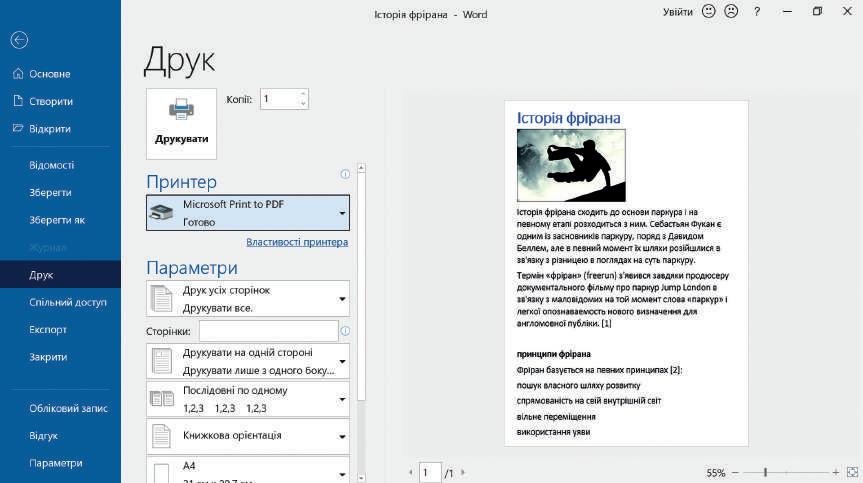Click the info icon beside Сторінки
This screenshot has width=863, height=483.
[x=345, y=331]
